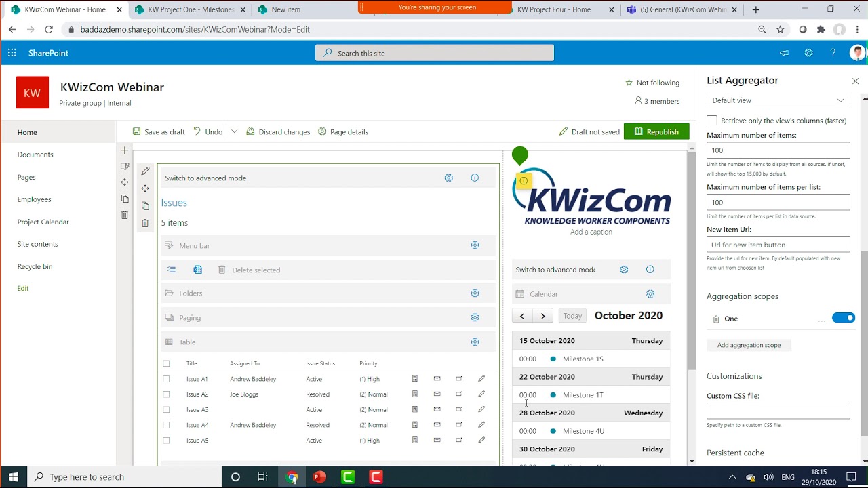This screenshot has height=488, width=868.
Task: Open Folders settings gear
Action: 475,293
